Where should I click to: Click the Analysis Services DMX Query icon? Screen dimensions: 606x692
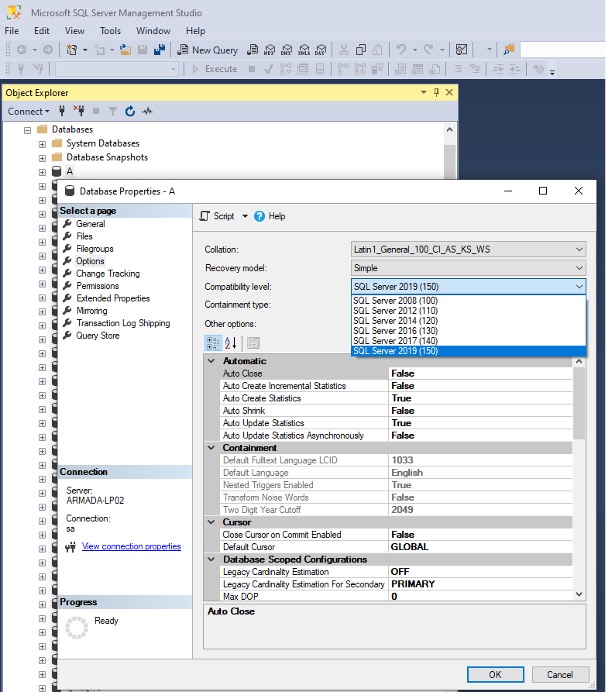(x=287, y=50)
